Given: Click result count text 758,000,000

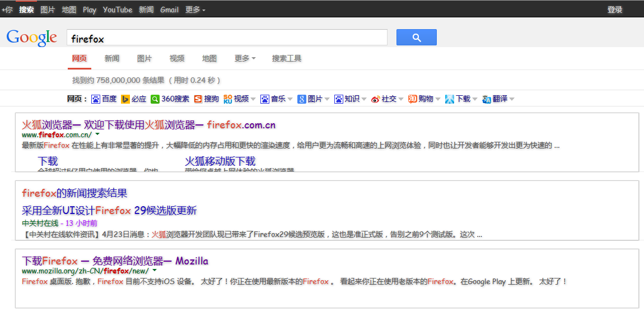Looking at the screenshot, I should coord(118,80).
